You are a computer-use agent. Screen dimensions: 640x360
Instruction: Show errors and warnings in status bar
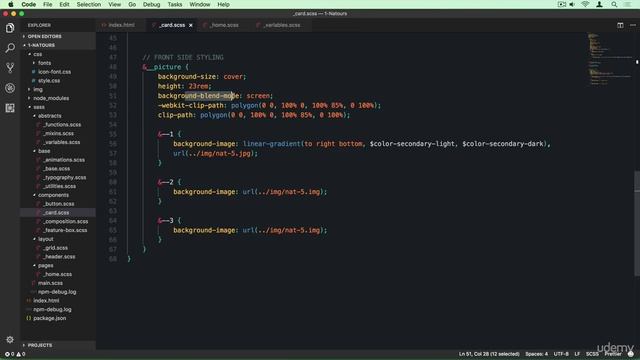pyautogui.click(x=15, y=354)
